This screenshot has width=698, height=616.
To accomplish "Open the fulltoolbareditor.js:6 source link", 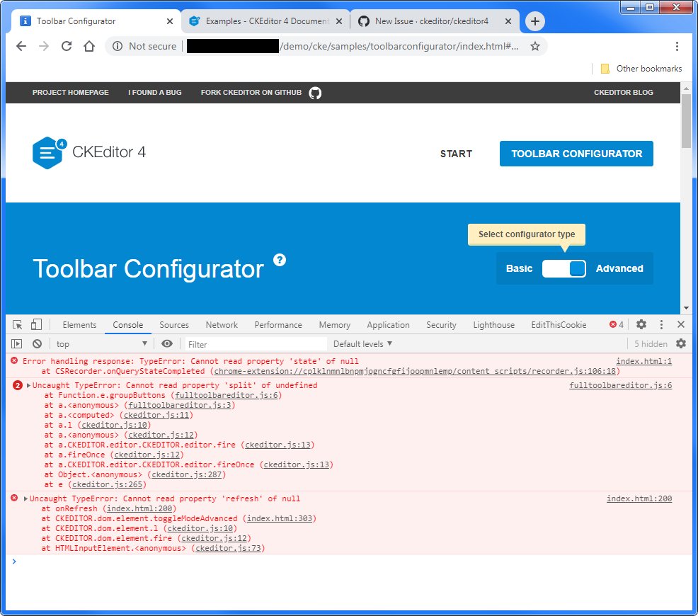I will click(619, 385).
